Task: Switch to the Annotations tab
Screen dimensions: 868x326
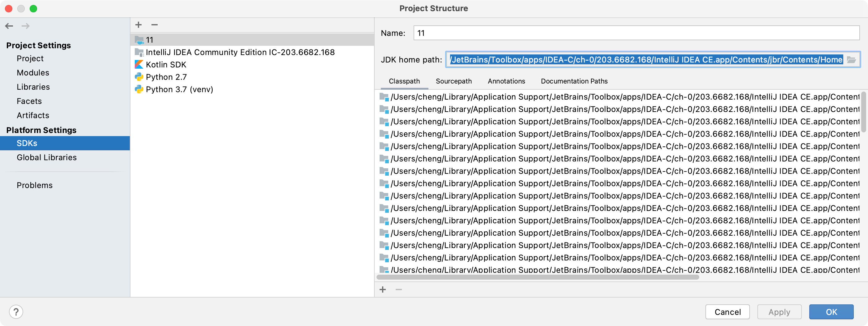Action: coord(506,81)
